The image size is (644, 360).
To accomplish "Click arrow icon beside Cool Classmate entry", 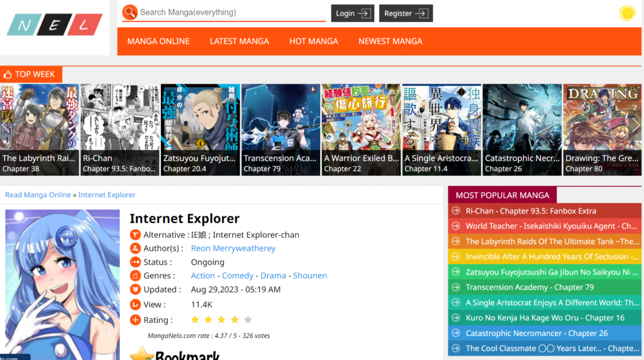I will tap(455, 349).
